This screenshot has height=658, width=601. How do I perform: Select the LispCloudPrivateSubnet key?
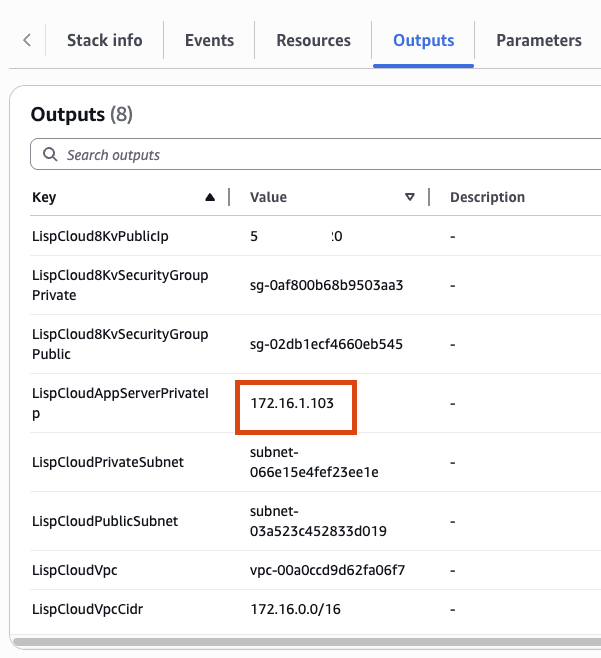pos(108,462)
